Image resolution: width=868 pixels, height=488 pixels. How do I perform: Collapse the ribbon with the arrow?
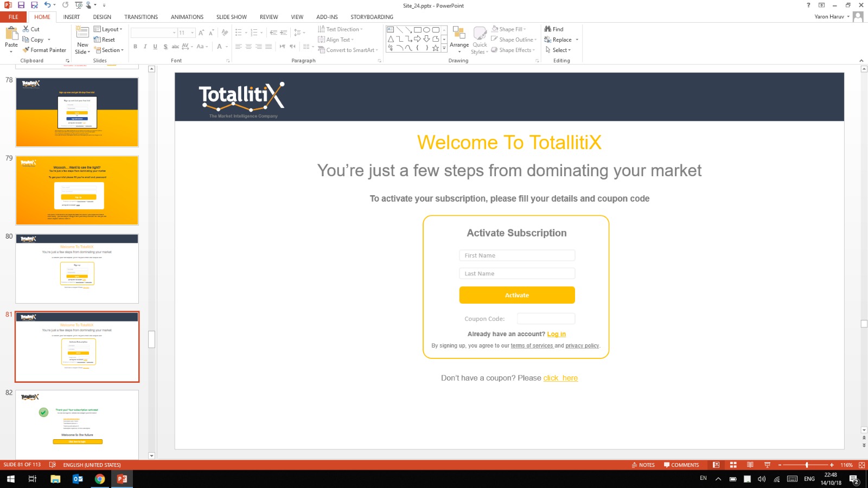tap(861, 61)
